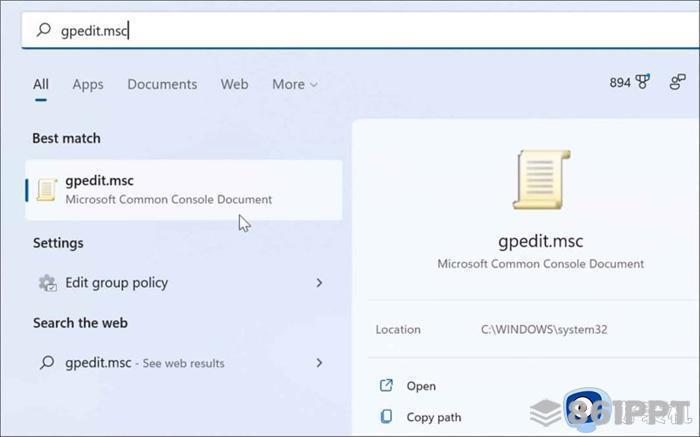Click Open in the preview pane

point(421,386)
